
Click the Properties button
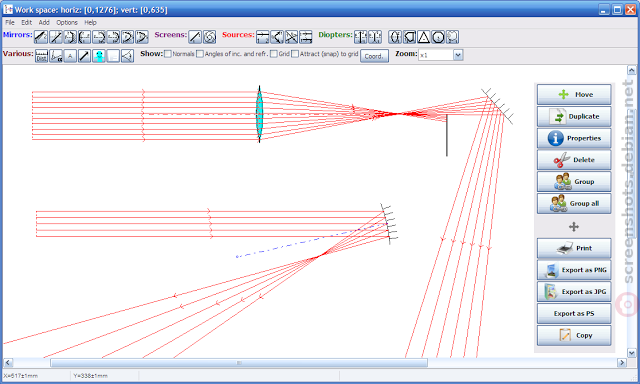pos(574,138)
